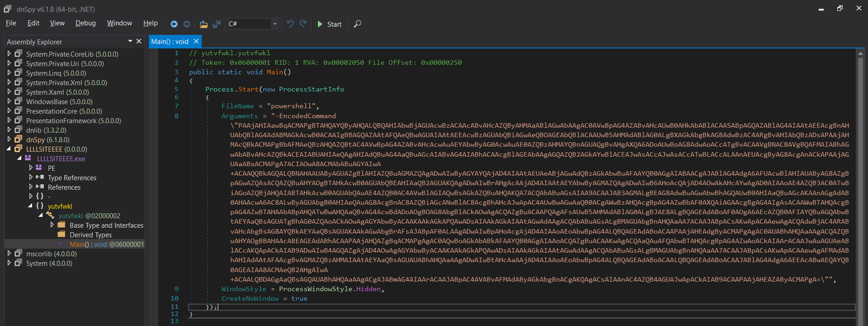Open a file using the folder icon

coord(204,24)
